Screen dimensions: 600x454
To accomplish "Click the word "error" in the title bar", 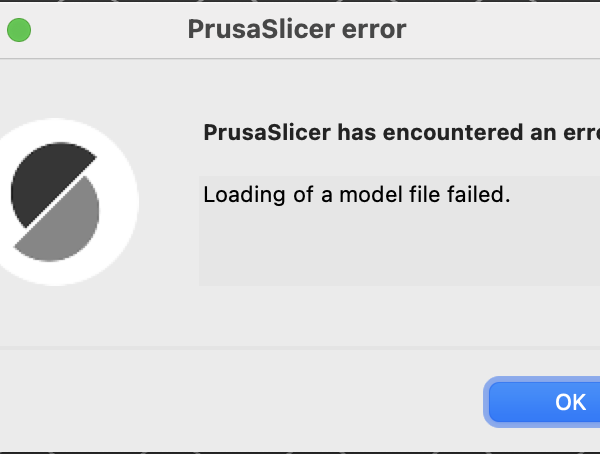I will point(374,30).
